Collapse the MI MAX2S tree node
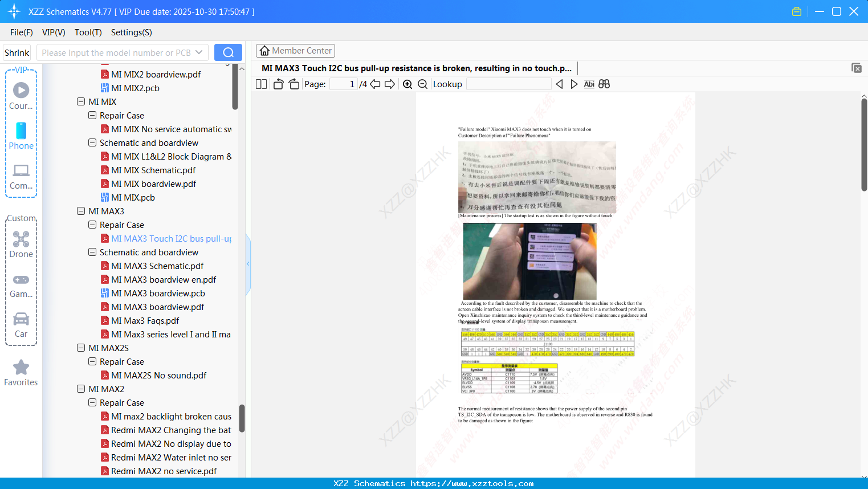Image resolution: width=868 pixels, height=489 pixels. pyautogui.click(x=81, y=348)
